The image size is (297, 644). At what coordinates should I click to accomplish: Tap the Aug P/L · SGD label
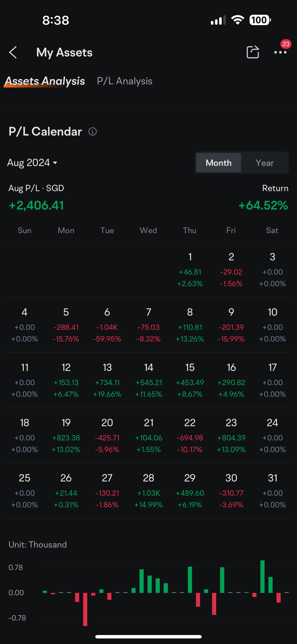pos(36,188)
